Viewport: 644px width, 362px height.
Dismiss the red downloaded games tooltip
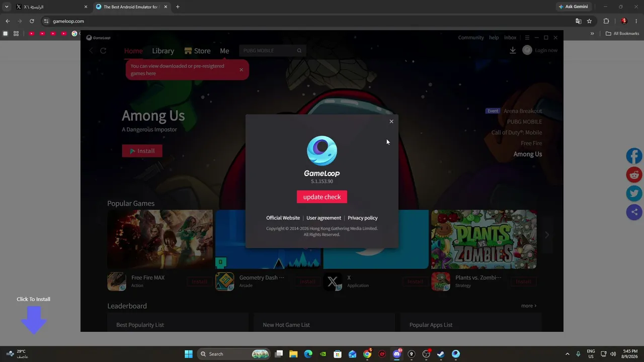(x=241, y=70)
